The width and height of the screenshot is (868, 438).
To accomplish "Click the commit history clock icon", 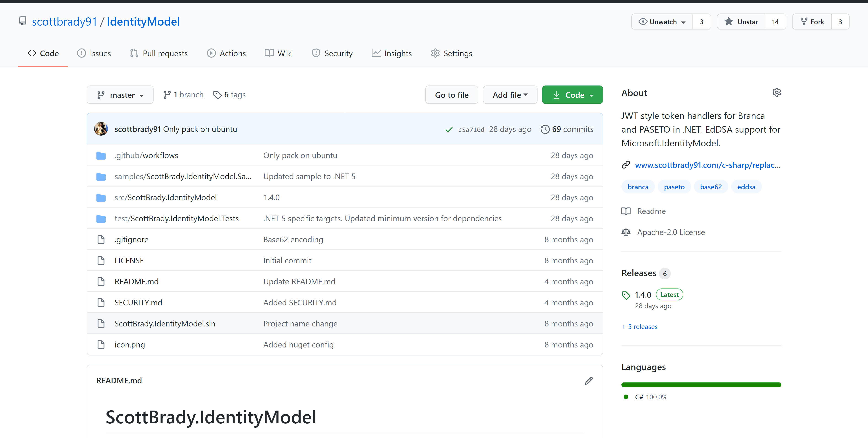I will (545, 129).
